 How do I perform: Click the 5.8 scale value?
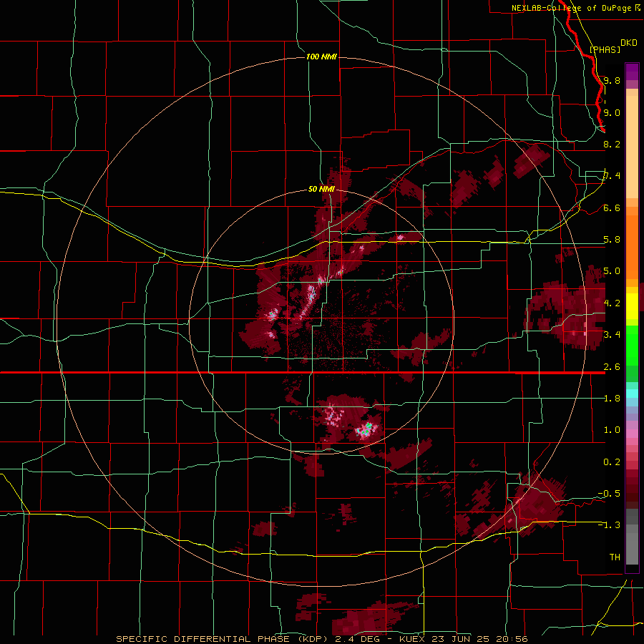pos(612,240)
